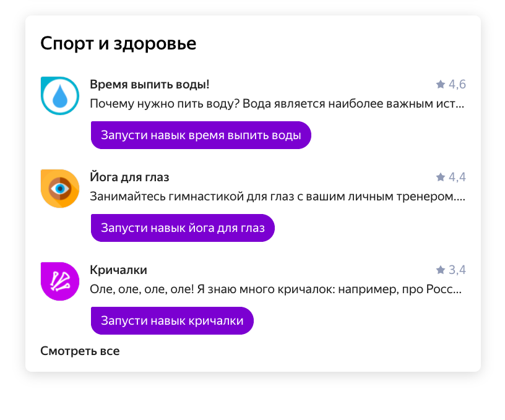Open the eye yoga skill icon
The image size is (505, 420).
point(60,189)
